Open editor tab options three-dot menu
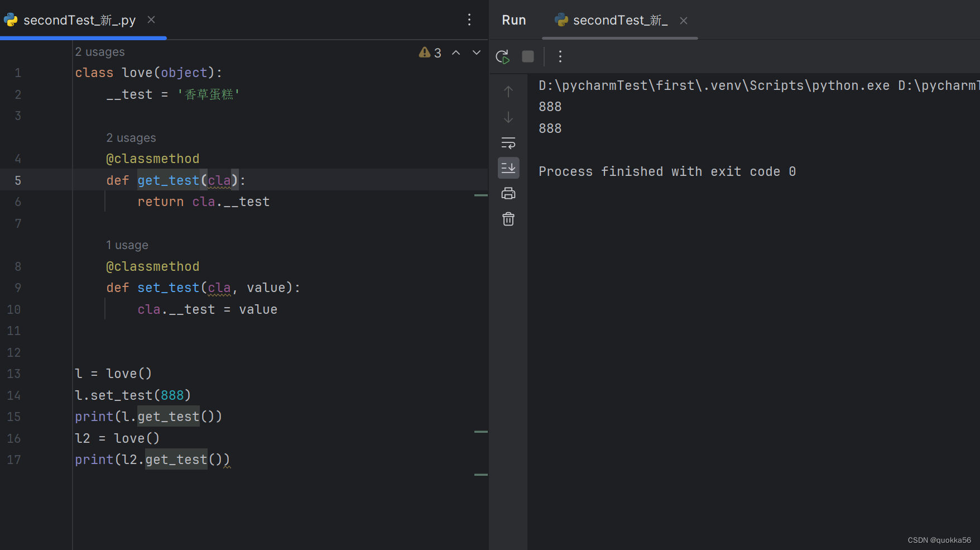Image resolution: width=980 pixels, height=550 pixels. 469,20
